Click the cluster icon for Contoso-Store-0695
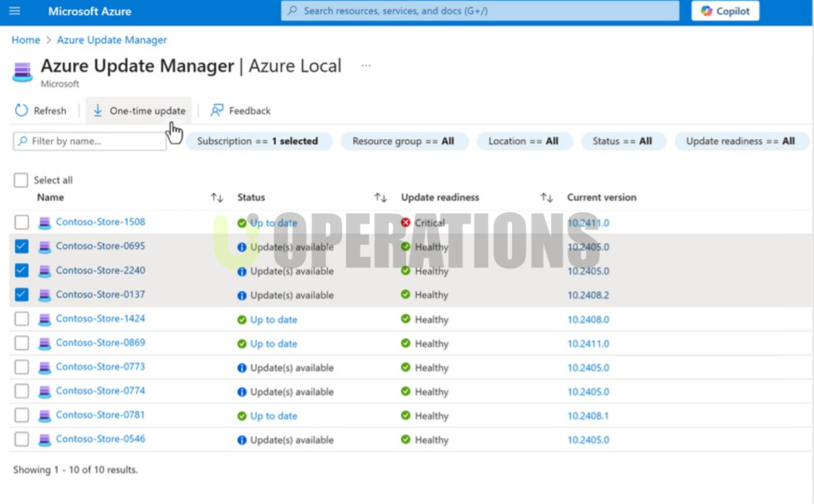 click(x=45, y=246)
